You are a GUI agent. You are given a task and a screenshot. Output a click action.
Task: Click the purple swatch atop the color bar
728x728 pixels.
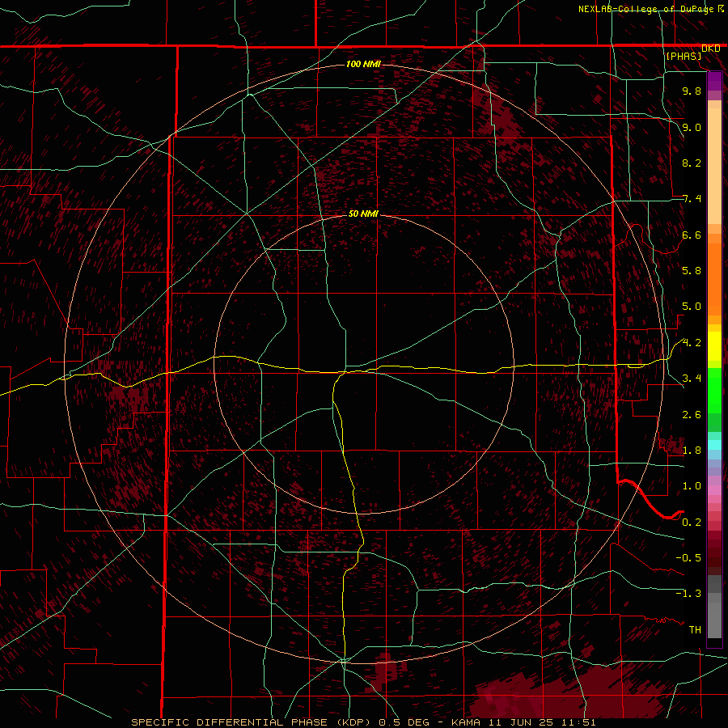coord(714,81)
